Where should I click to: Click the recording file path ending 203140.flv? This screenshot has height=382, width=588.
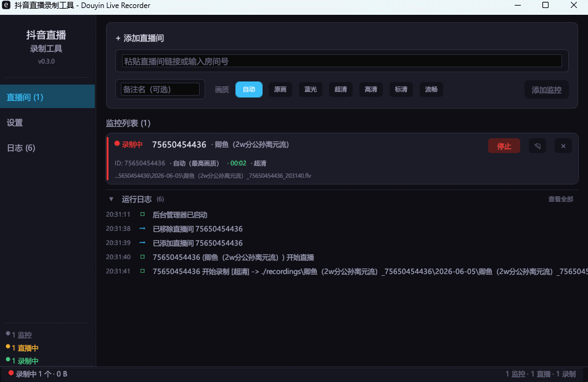click(213, 175)
